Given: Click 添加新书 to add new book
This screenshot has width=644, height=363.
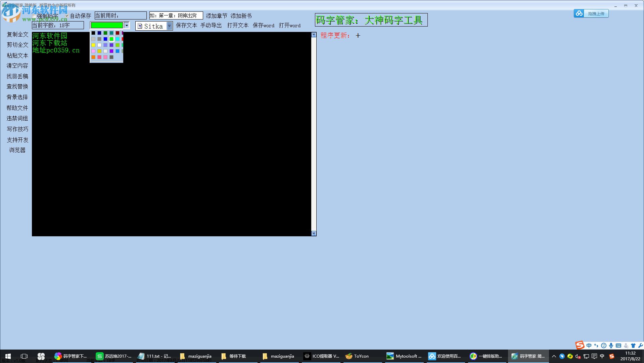Looking at the screenshot, I should pyautogui.click(x=241, y=16).
